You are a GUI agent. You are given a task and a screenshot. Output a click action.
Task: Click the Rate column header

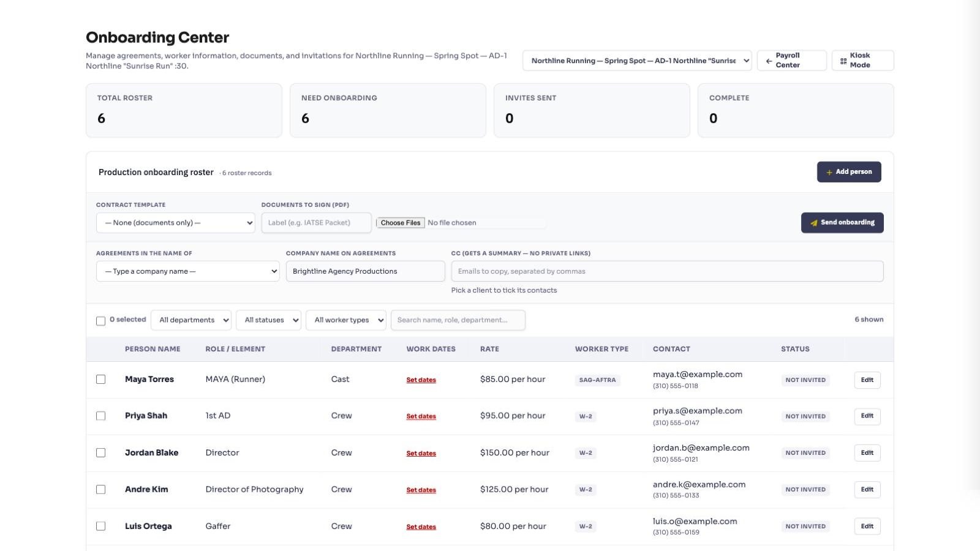(x=489, y=349)
